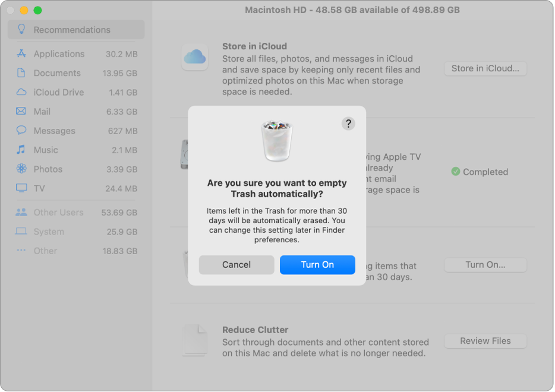This screenshot has height=392, width=555.
Task: Click the 2.1 MB Music size
Action: point(124,150)
